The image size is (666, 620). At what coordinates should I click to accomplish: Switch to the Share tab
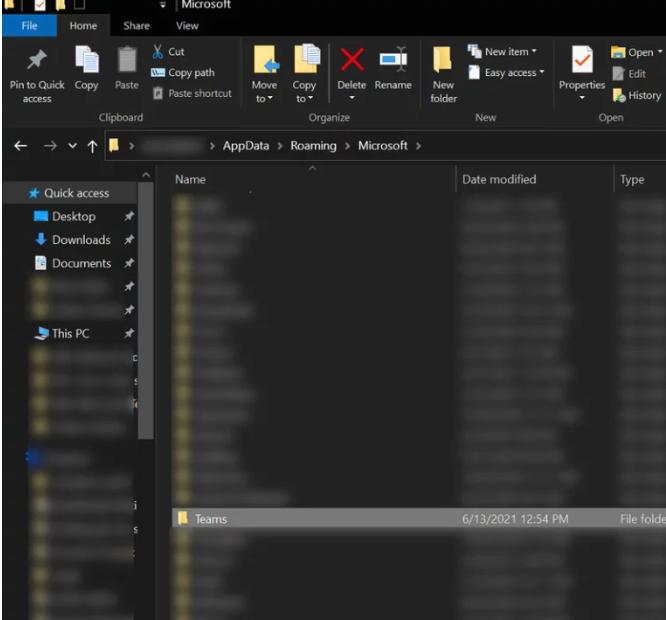click(136, 26)
